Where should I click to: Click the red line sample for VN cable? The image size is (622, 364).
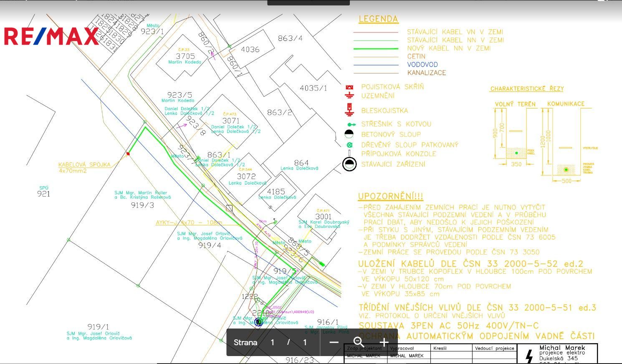[376, 32]
